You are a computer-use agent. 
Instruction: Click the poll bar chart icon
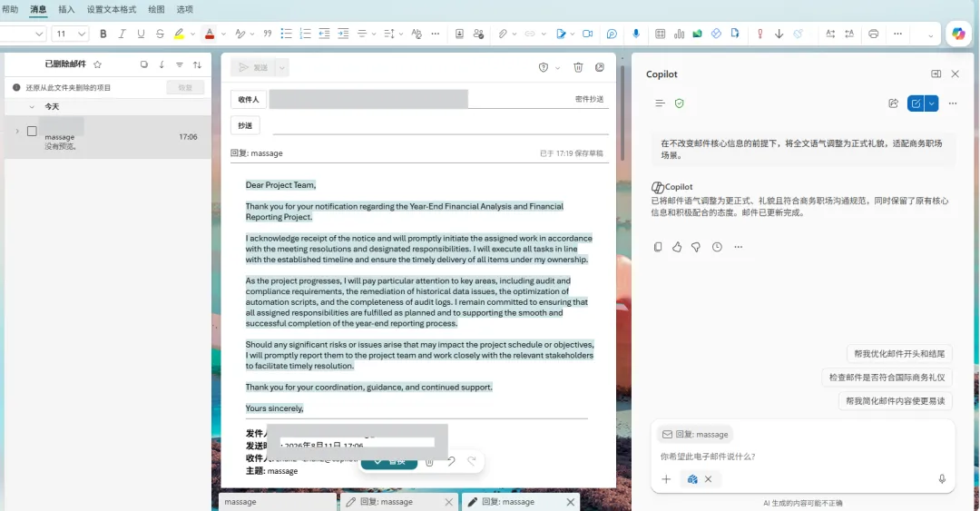pos(679,34)
